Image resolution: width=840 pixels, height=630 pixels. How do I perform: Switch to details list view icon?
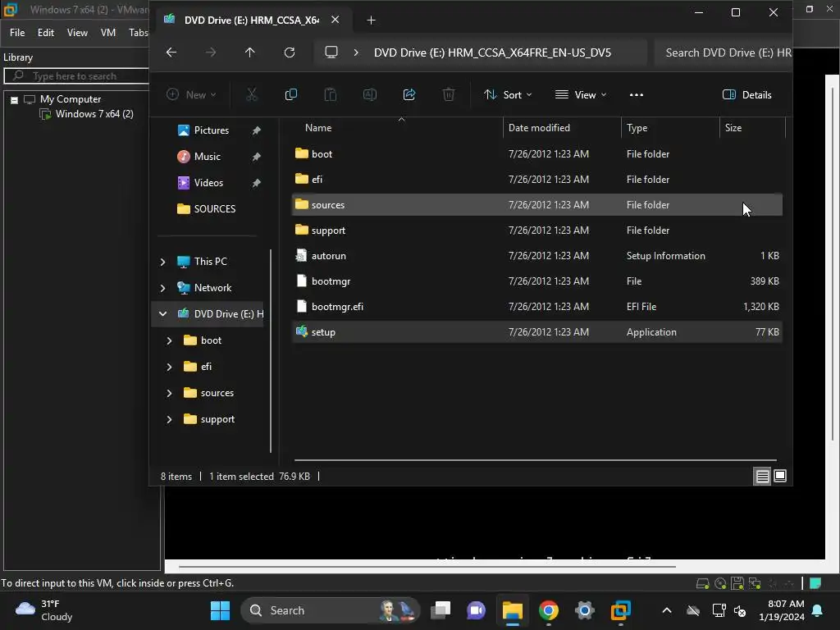point(762,476)
